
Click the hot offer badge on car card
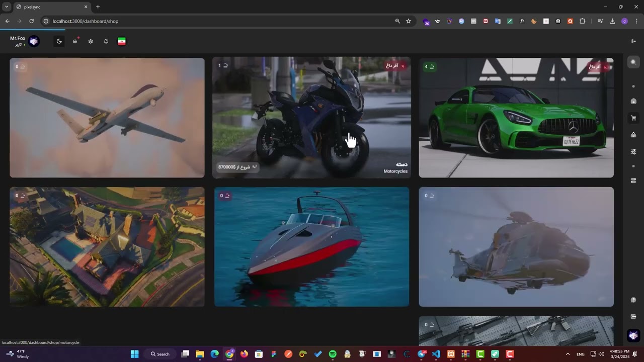pyautogui.click(x=599, y=66)
